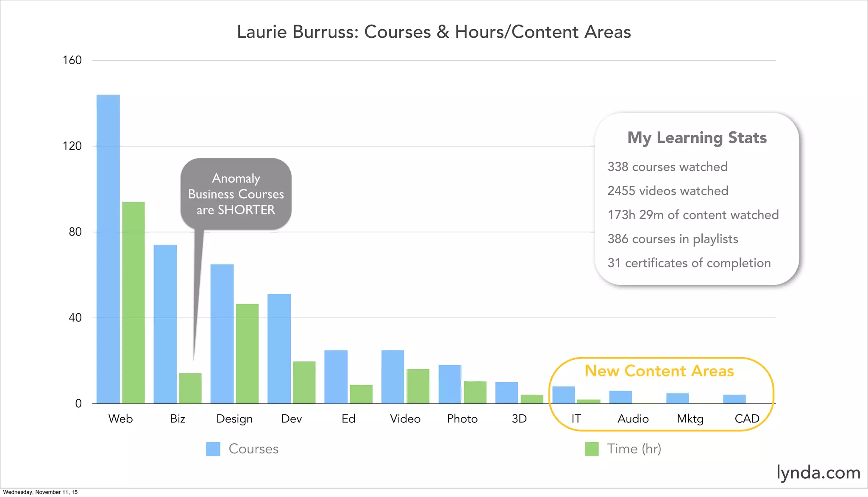Click the CAD category label
868x497 pixels.
pyautogui.click(x=747, y=419)
